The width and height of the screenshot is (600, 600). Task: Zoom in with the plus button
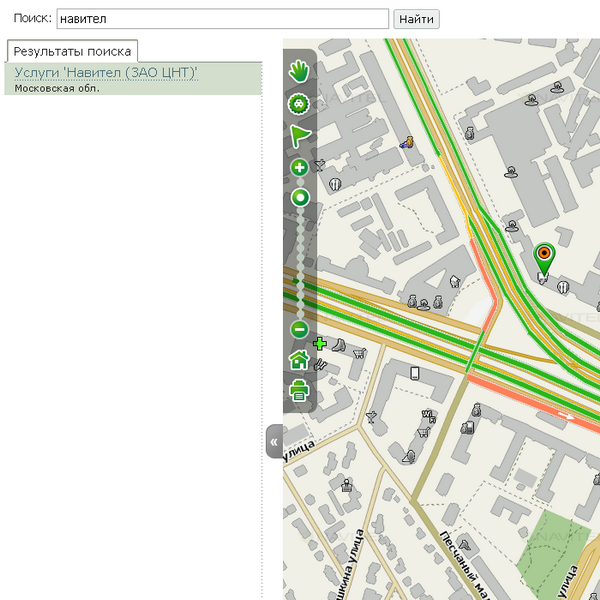299,168
